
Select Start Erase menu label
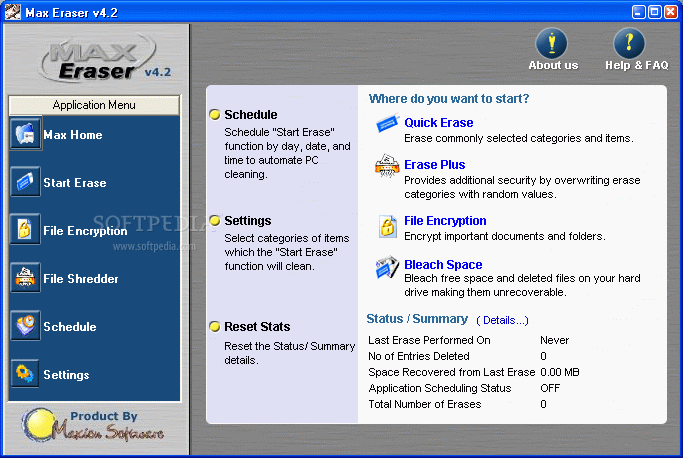(x=74, y=183)
